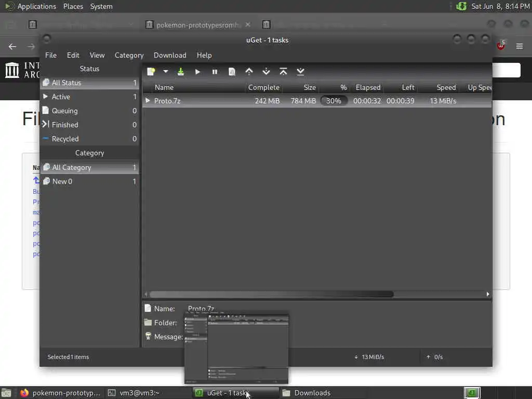532x399 pixels.
Task: Click the Selected 1 items status text
Action: point(68,357)
